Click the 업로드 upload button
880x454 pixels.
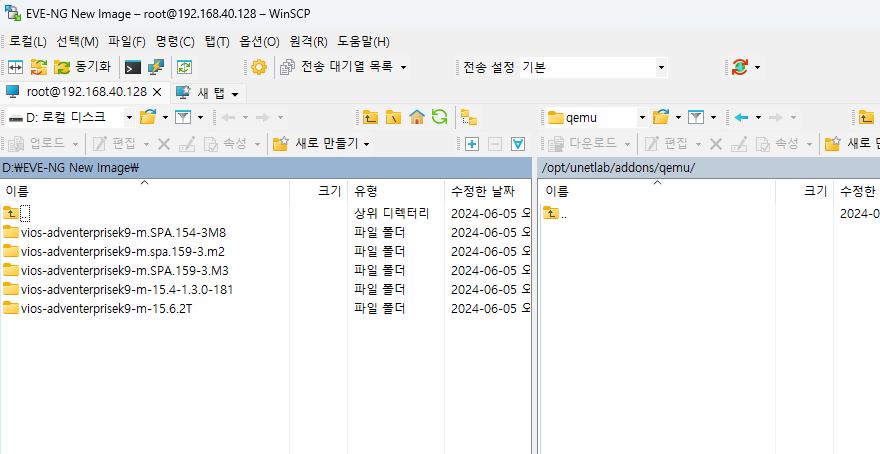36,144
